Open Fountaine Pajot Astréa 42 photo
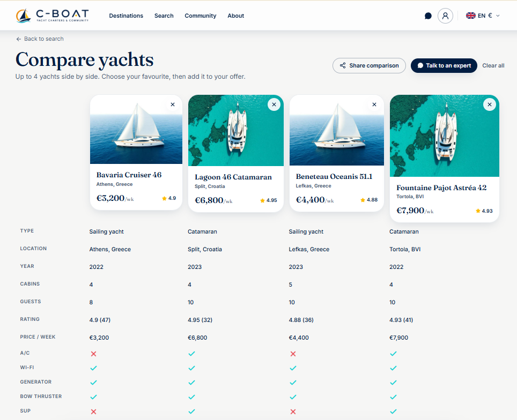 click(445, 136)
